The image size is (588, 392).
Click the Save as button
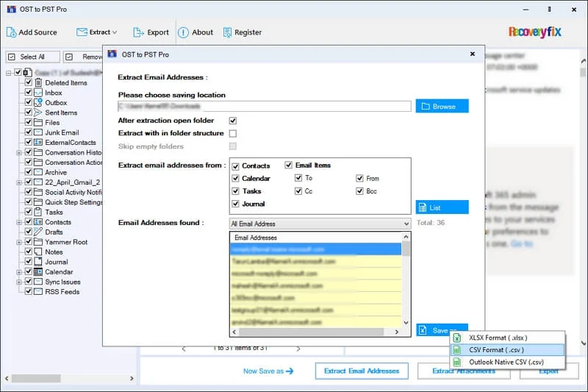[441, 330]
